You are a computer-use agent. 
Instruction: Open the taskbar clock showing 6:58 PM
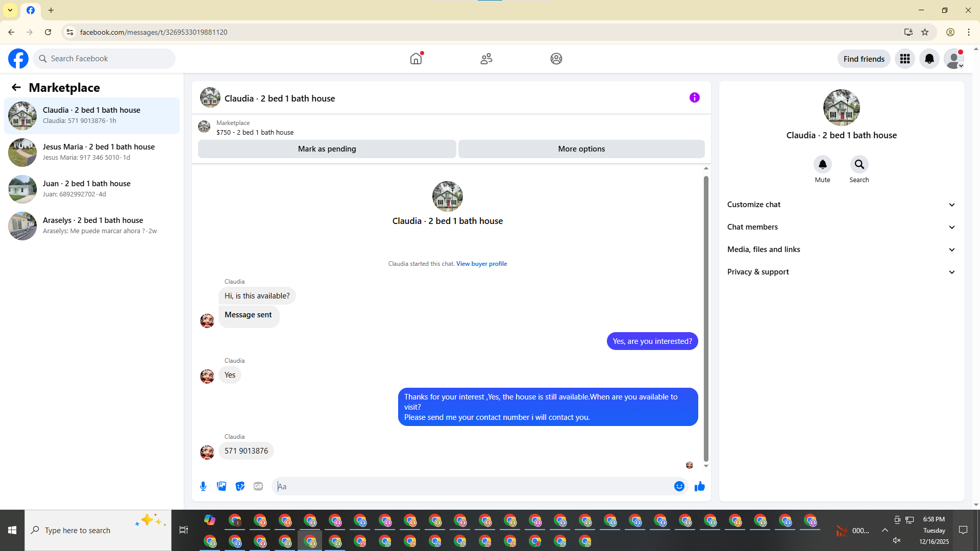pyautogui.click(x=934, y=530)
